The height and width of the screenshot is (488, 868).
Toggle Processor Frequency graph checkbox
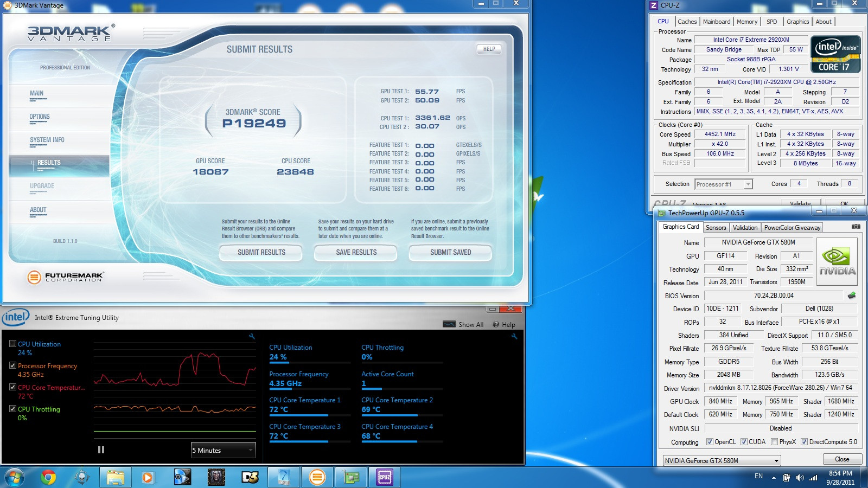(x=12, y=365)
